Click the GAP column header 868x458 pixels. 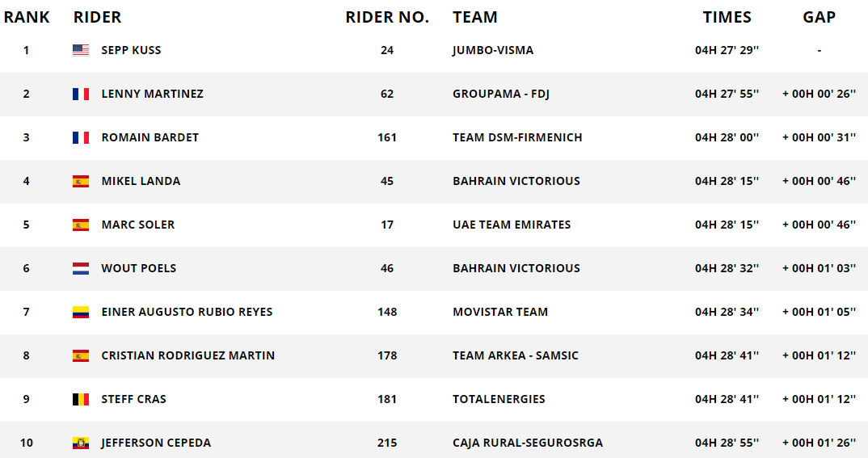[819, 17]
